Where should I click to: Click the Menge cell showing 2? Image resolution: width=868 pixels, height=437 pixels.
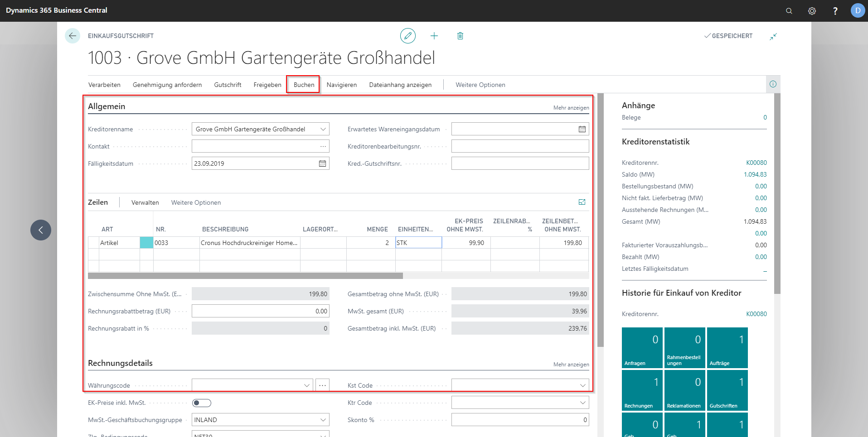pos(371,243)
